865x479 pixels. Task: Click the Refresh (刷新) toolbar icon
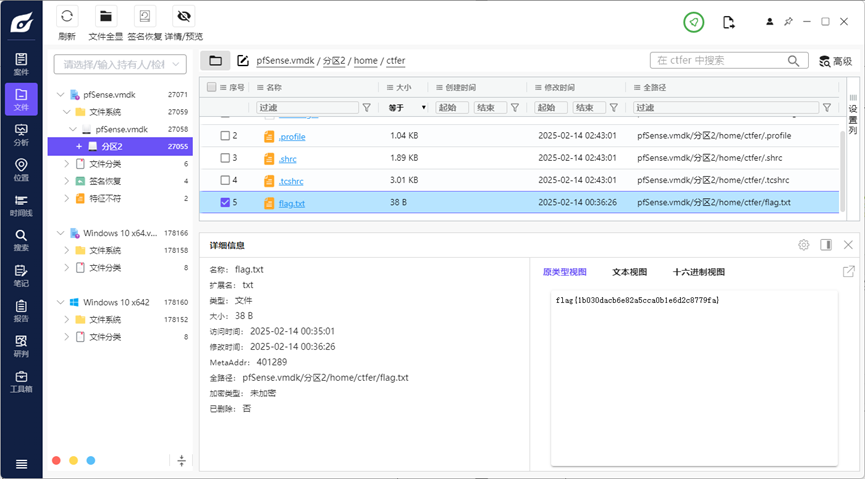(67, 17)
